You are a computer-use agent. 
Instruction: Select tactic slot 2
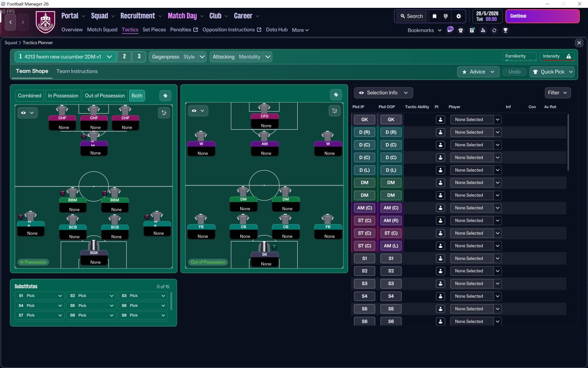coord(124,57)
